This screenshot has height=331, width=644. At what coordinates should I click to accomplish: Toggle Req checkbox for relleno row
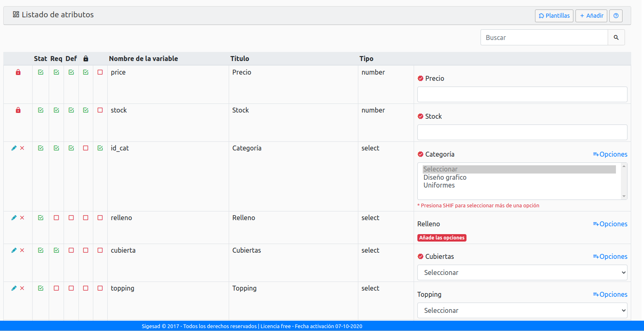[x=57, y=218]
